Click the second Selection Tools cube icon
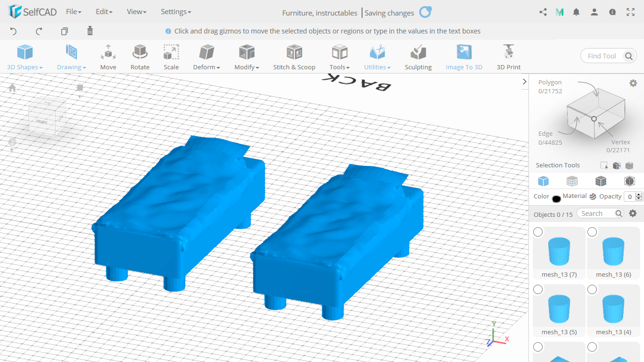The image size is (644, 362). 617,165
